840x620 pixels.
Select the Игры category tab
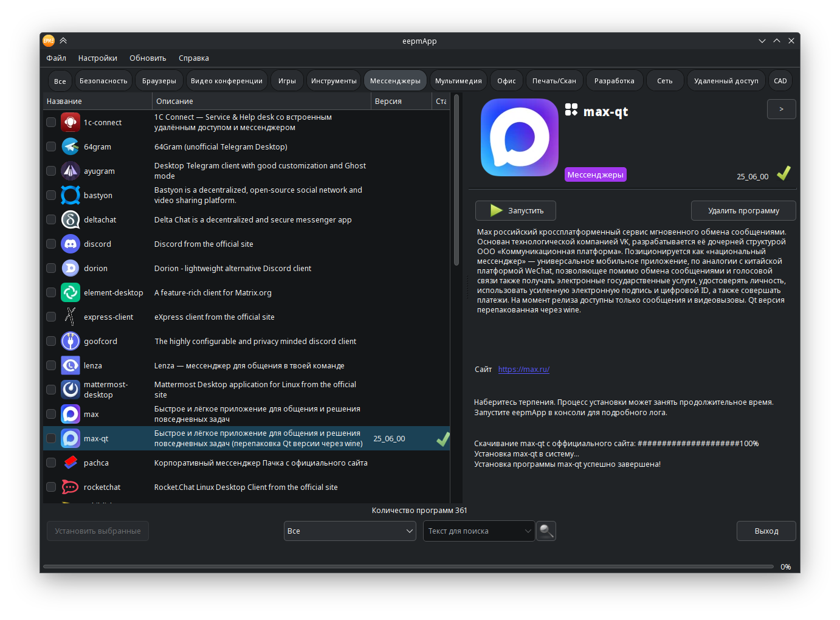[287, 81]
